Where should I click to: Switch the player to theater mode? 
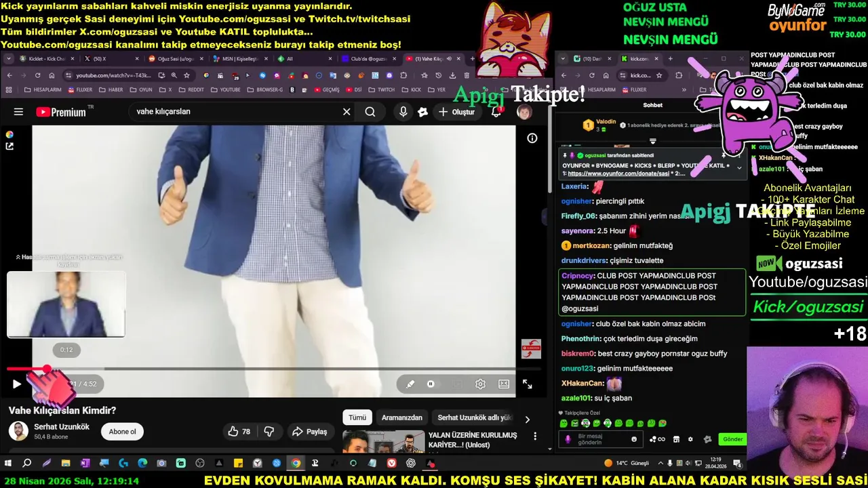504,384
